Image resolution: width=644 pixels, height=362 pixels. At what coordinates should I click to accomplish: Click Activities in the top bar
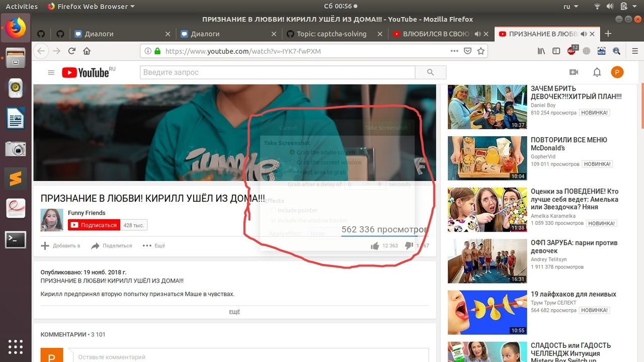tap(22, 6)
